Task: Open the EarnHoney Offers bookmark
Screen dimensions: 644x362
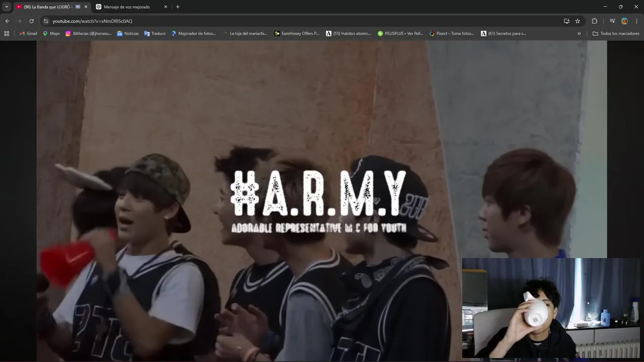Action: [x=297, y=34]
